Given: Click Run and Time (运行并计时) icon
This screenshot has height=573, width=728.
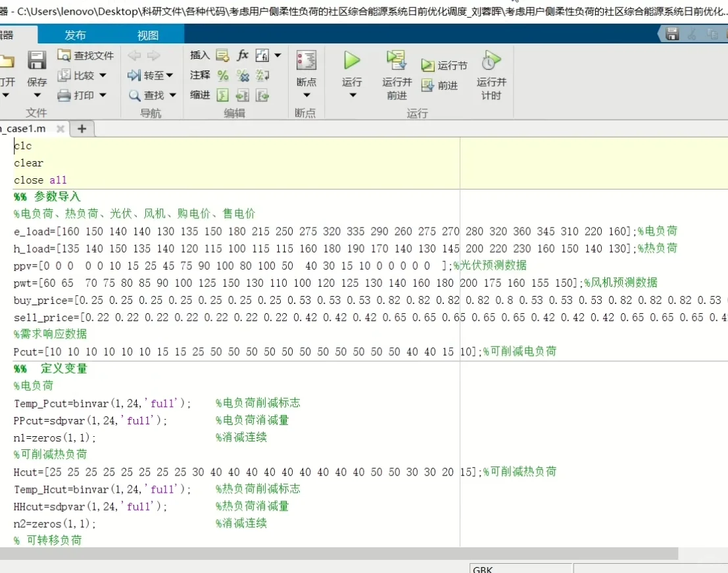Looking at the screenshot, I should pos(491,61).
